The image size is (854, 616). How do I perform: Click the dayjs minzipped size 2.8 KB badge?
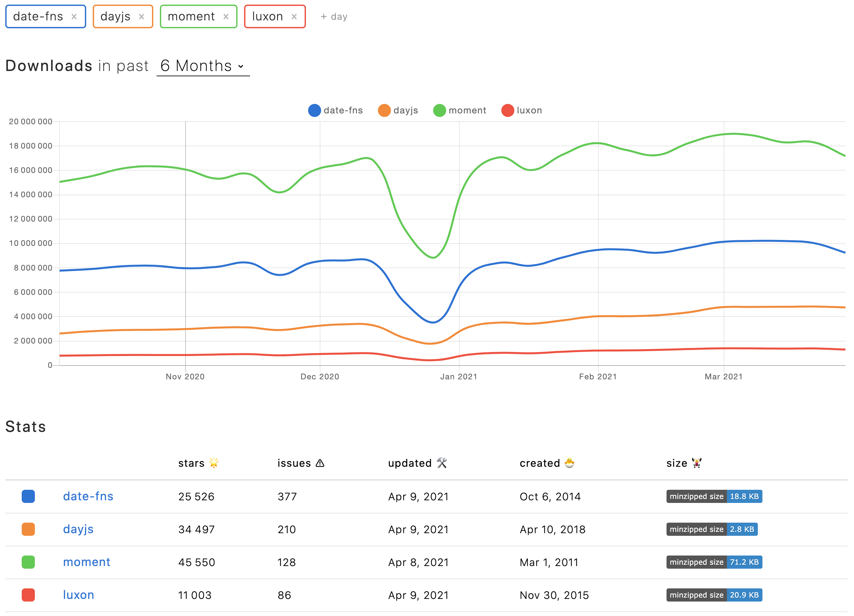pyautogui.click(x=712, y=529)
